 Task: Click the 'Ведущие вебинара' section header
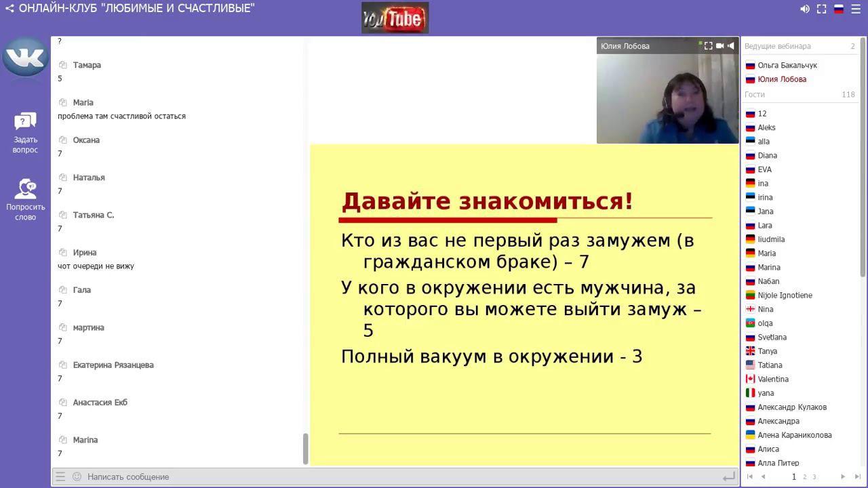(778, 46)
